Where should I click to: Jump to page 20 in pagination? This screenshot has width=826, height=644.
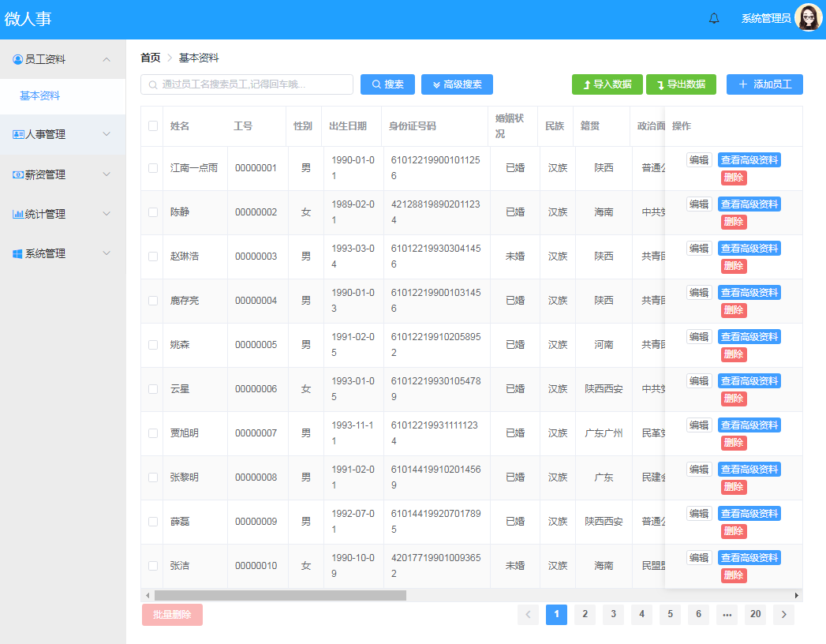[755, 614]
